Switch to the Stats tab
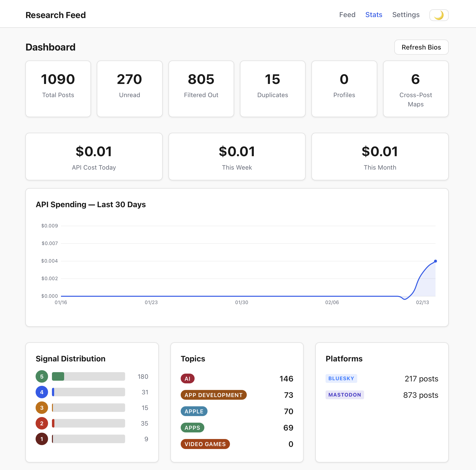Screen dimensions: 476x470 (x=374, y=15)
